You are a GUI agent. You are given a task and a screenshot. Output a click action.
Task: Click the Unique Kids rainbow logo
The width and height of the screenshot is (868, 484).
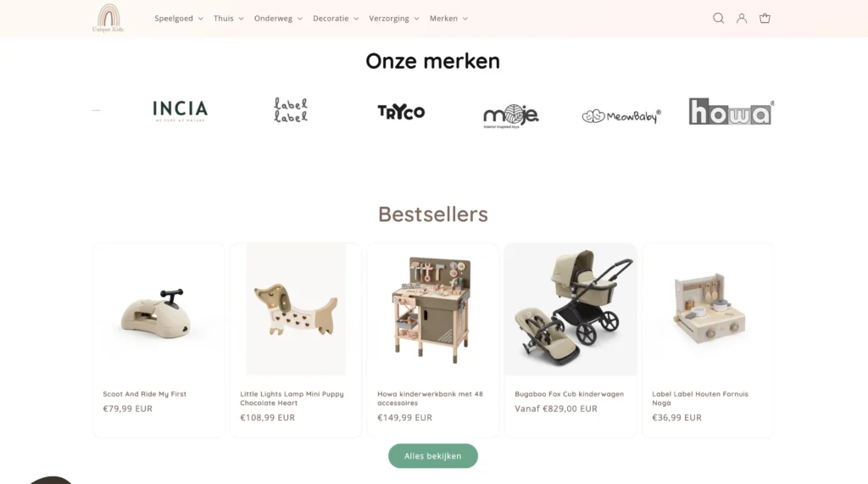(x=108, y=19)
